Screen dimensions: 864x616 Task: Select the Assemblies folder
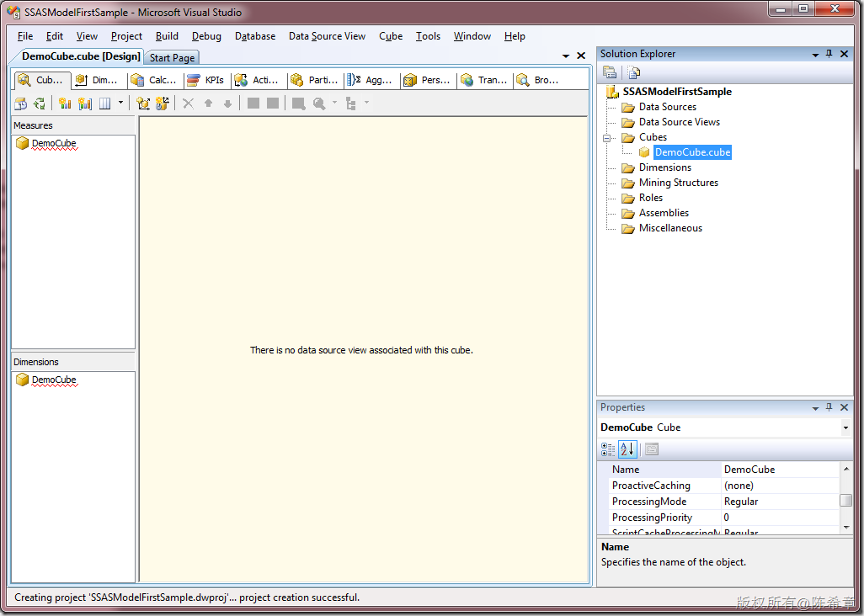(664, 213)
